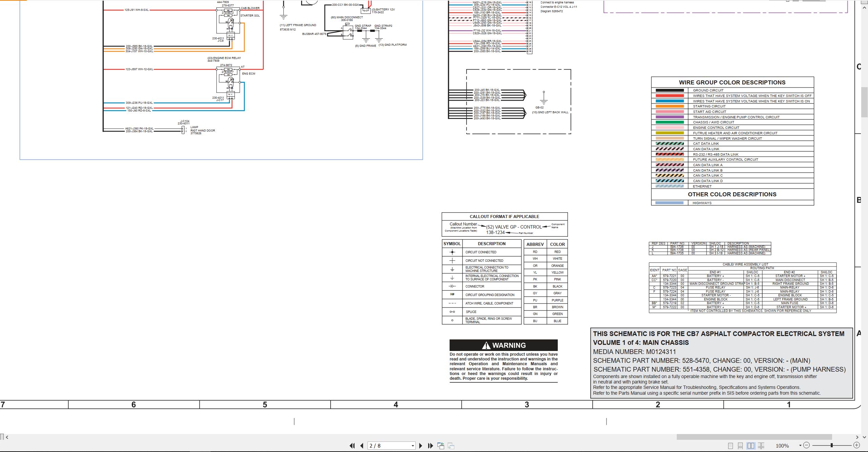Click the 'WIRE GROUP COLOR DESCRIPTIONS' heading
Viewport: 868px width, 452px height.
732,82
